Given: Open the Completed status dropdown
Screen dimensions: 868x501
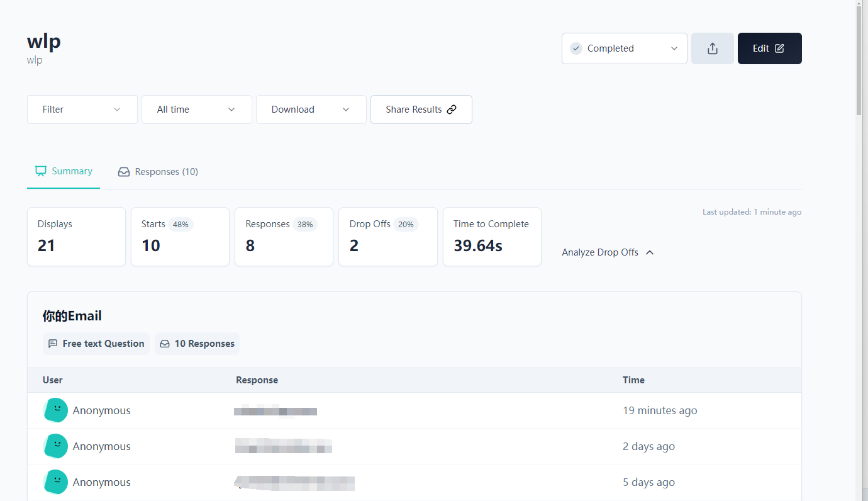Looking at the screenshot, I should (x=624, y=48).
